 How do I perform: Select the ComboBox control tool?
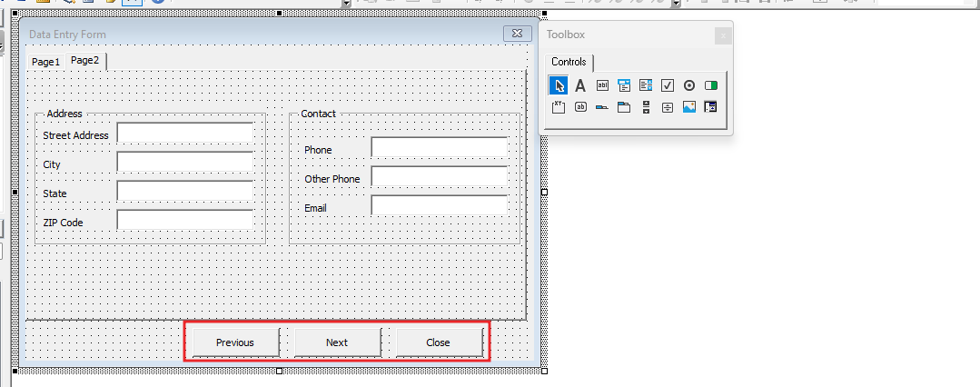[624, 85]
